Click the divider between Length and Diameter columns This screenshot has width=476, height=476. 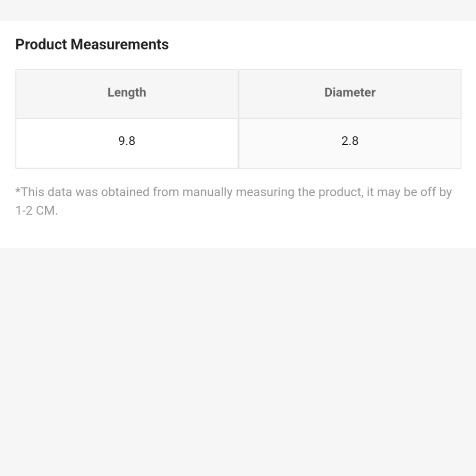(238, 119)
